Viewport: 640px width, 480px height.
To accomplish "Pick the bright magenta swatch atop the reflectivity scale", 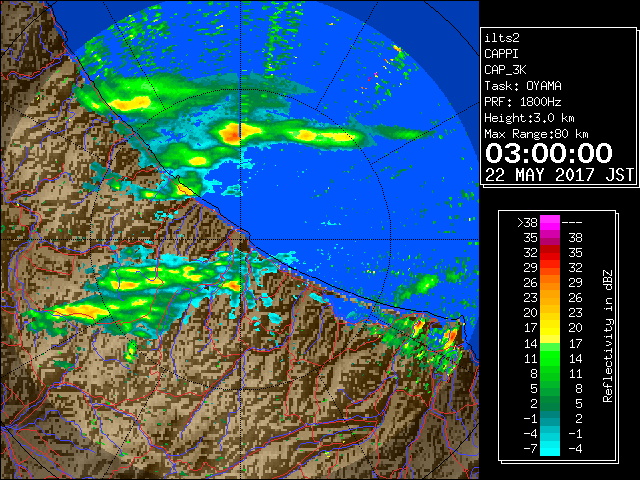I will pos(550,222).
